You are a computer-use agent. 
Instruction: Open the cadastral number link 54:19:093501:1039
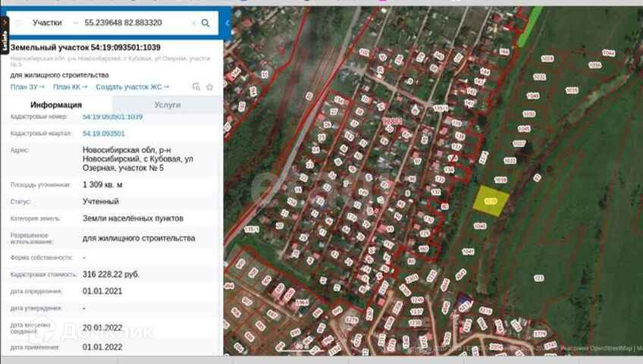(113, 117)
